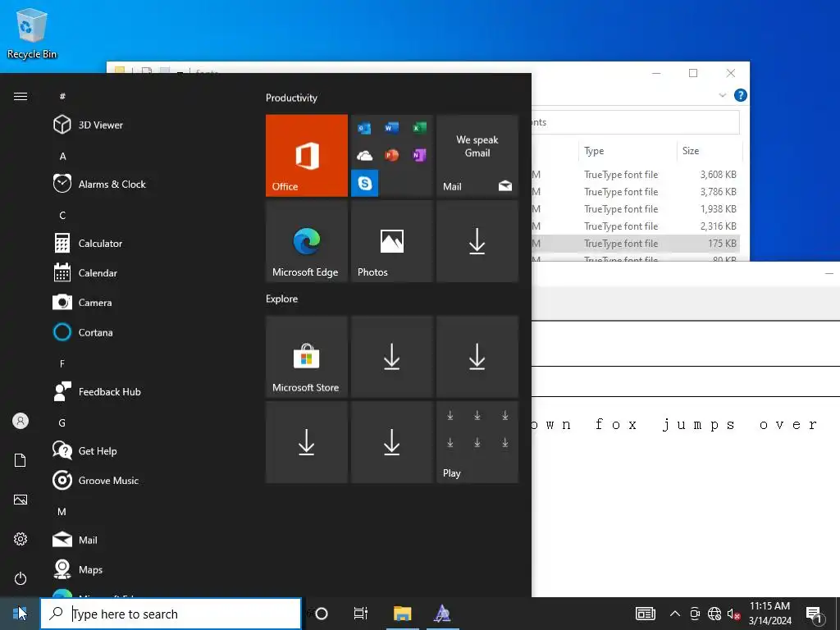Open the Recycle Bin desktop icon

point(32,33)
